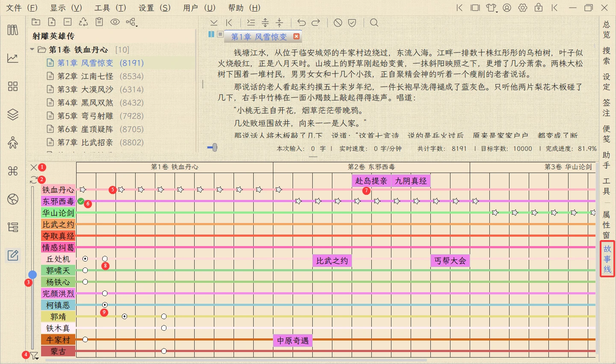Select chapter 第3章 大漠风沙
Image resolution: width=616 pixels, height=364 pixels.
(101, 89)
